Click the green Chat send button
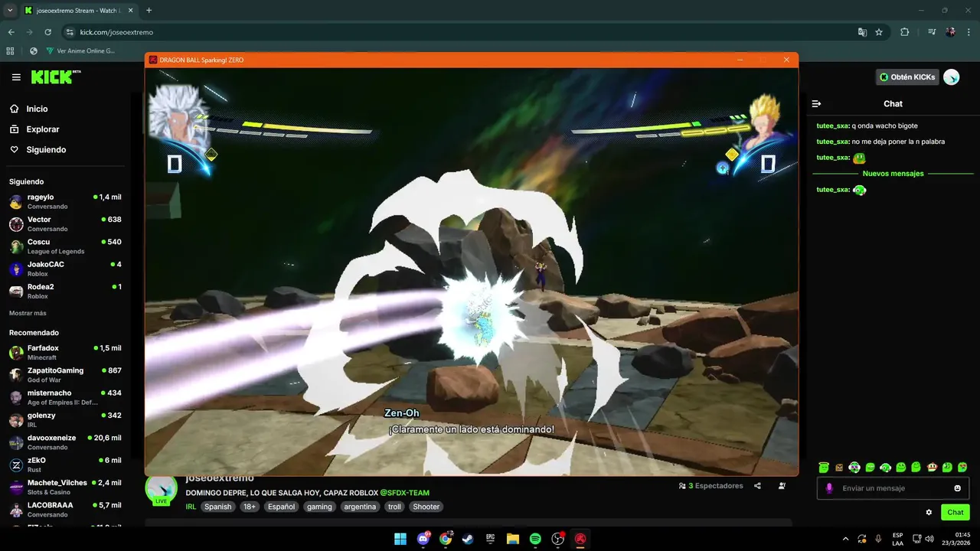The width and height of the screenshot is (980, 551). click(x=955, y=513)
